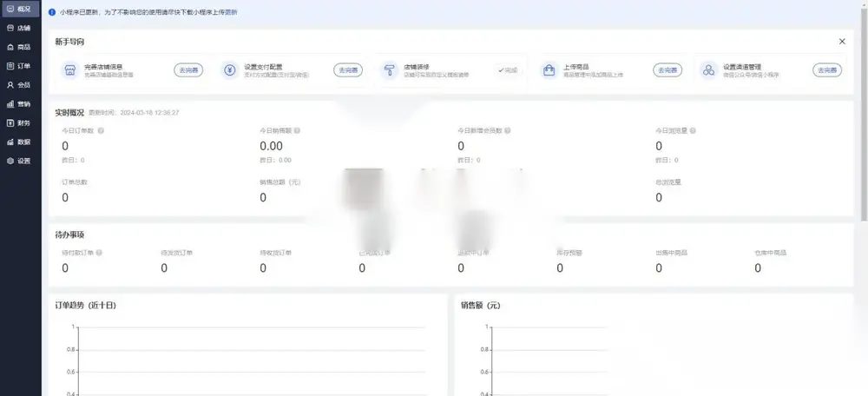Click the 设置支付配置 title text
Image resolution: width=868 pixels, height=396 pixels.
point(263,67)
